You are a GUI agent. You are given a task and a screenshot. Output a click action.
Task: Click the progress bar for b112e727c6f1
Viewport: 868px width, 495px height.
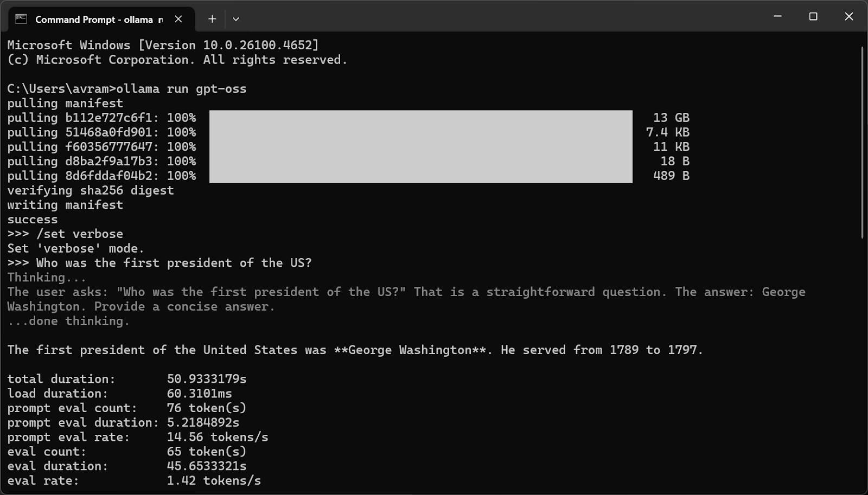coord(420,118)
